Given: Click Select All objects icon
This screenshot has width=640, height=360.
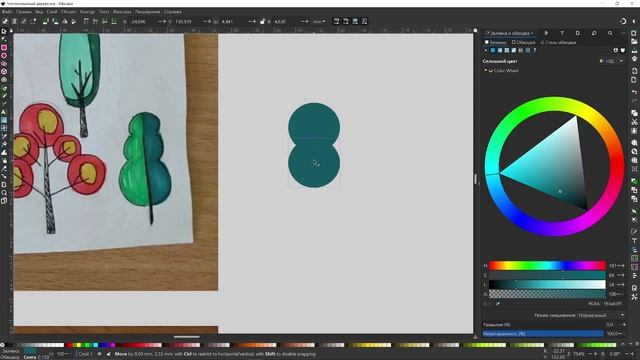Looking at the screenshot, I should tap(5, 21).
